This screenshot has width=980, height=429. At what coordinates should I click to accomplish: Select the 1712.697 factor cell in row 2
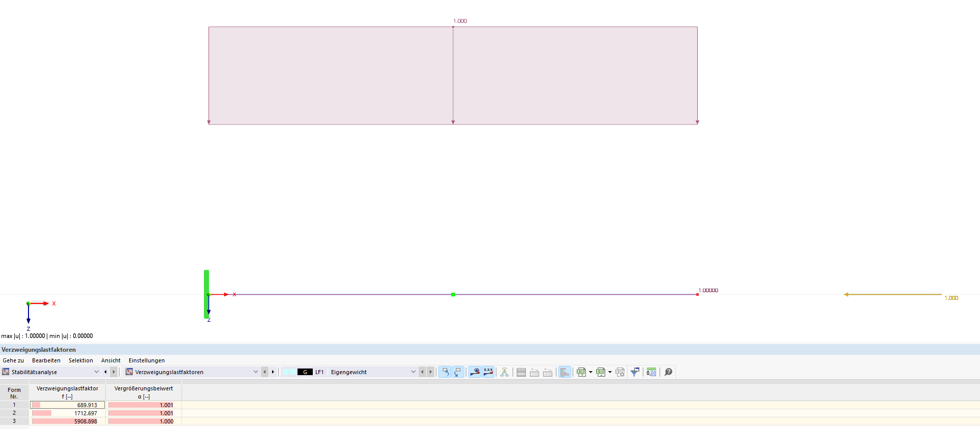click(68, 413)
